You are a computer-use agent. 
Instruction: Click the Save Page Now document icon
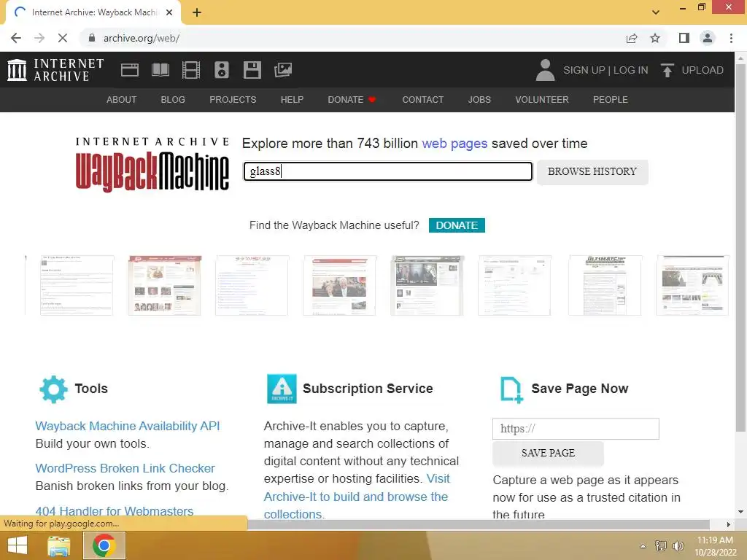coord(511,389)
